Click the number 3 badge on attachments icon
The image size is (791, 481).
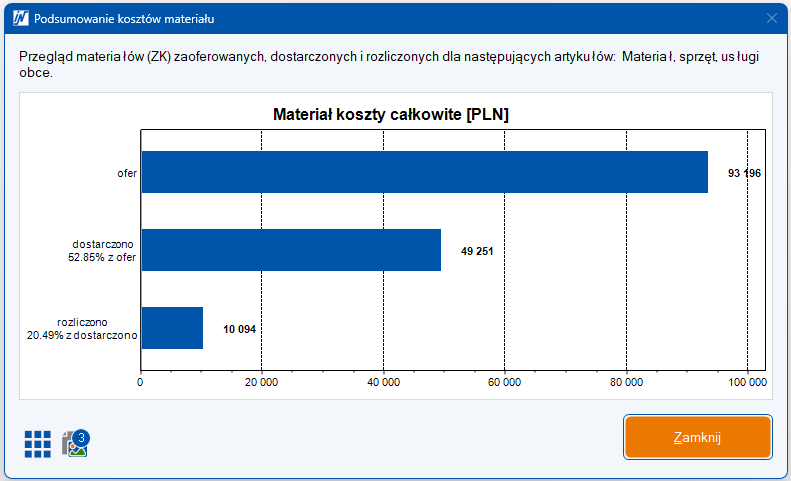(x=81, y=437)
